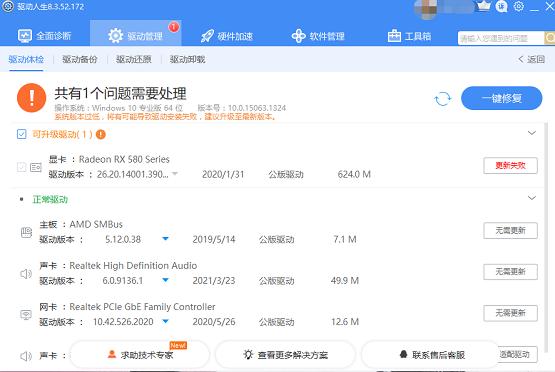Click the network card icon for Realtek PCIe
This screenshot has height=372, width=555.
[26, 315]
